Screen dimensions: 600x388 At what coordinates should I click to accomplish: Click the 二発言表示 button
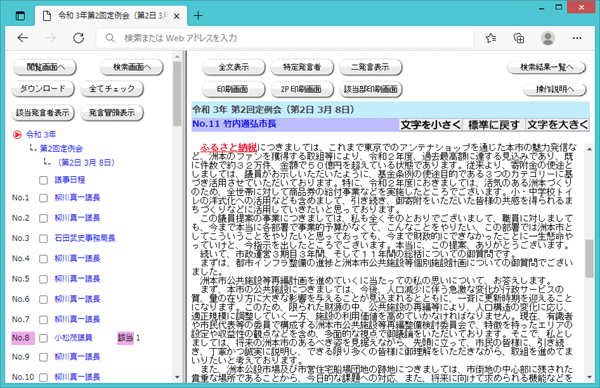point(370,67)
